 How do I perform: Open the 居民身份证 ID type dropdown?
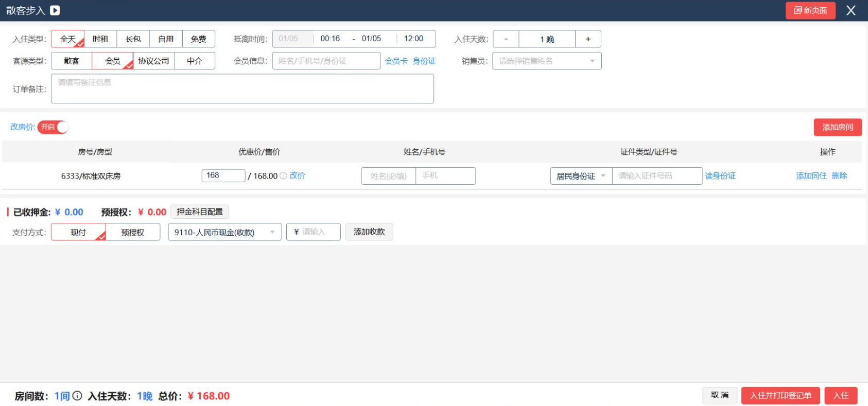(581, 176)
